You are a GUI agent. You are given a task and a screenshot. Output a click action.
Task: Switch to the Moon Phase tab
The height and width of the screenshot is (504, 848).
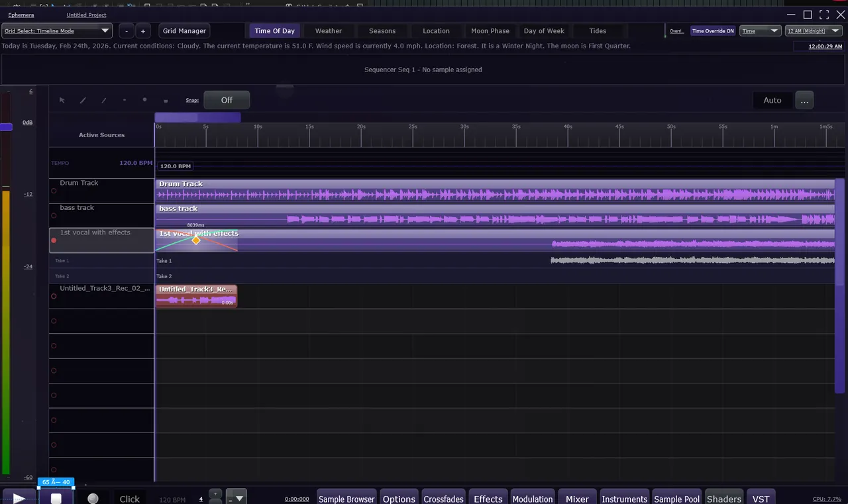(490, 31)
